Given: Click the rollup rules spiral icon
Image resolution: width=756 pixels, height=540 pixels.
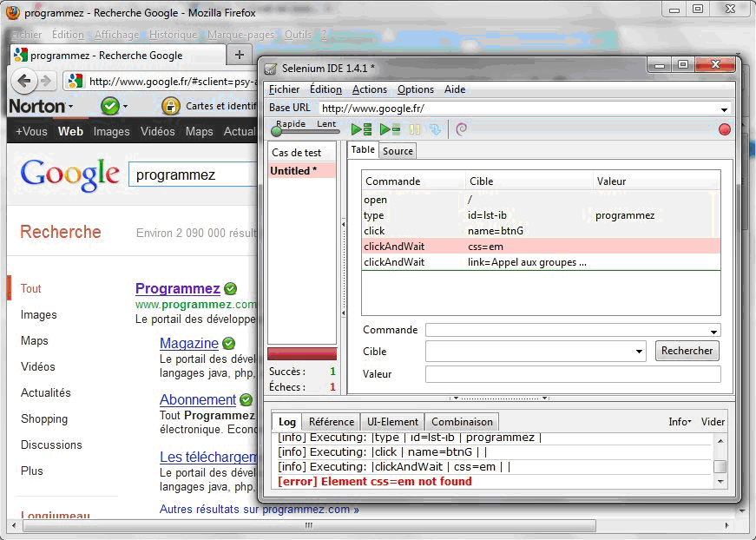Looking at the screenshot, I should 462,129.
